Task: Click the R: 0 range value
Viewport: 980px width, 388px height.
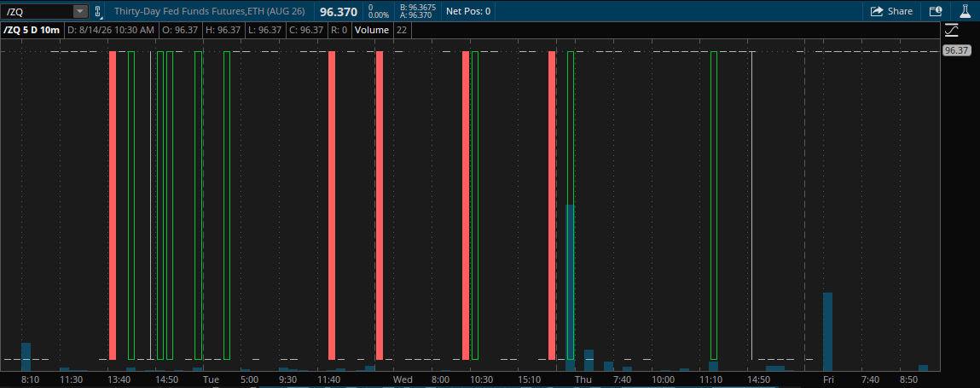Action: (x=339, y=30)
